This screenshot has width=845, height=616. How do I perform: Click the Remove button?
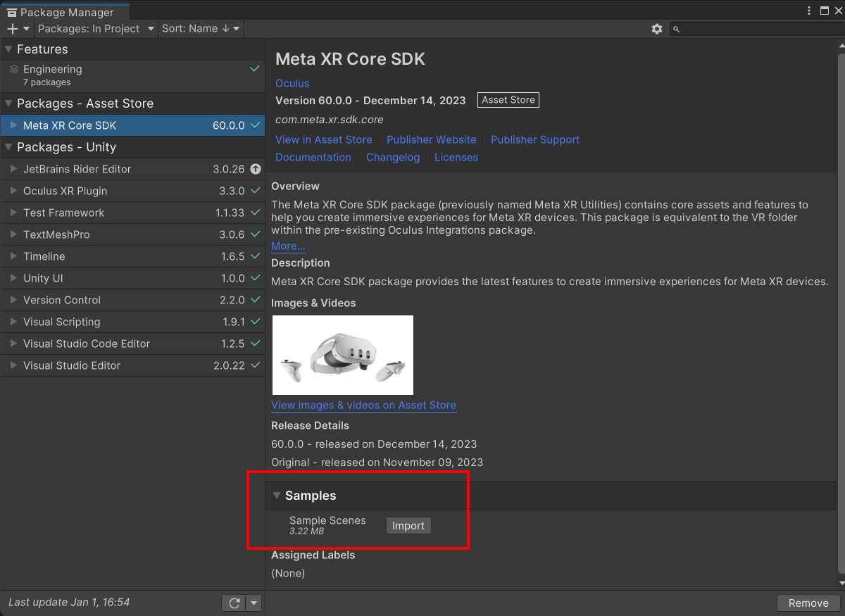click(x=808, y=603)
